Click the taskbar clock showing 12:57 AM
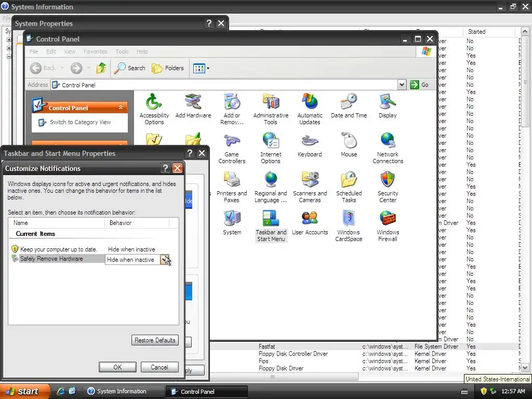Viewport: 532px width, 399px height. [x=513, y=391]
